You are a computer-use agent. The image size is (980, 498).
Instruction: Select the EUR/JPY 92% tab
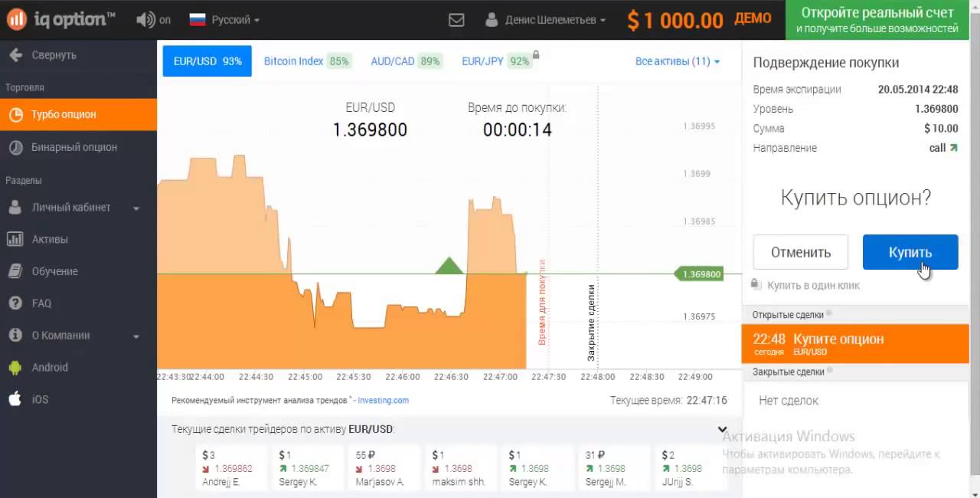[x=496, y=61]
